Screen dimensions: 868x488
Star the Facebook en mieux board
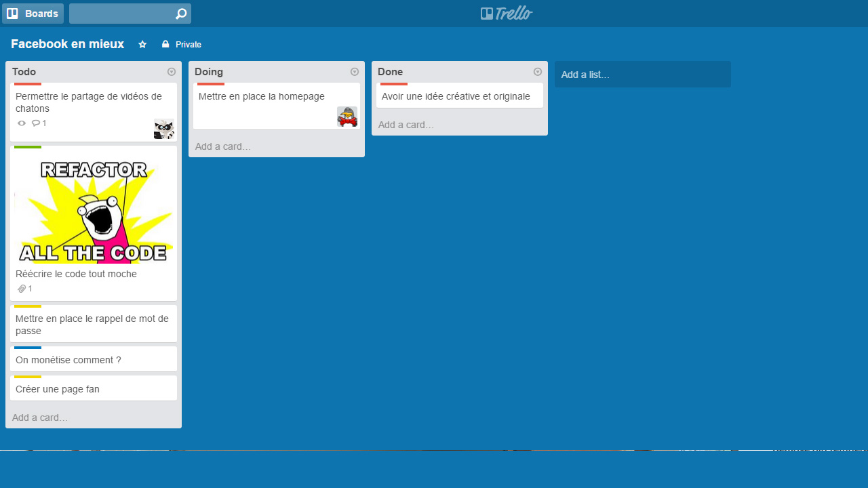[x=142, y=44]
